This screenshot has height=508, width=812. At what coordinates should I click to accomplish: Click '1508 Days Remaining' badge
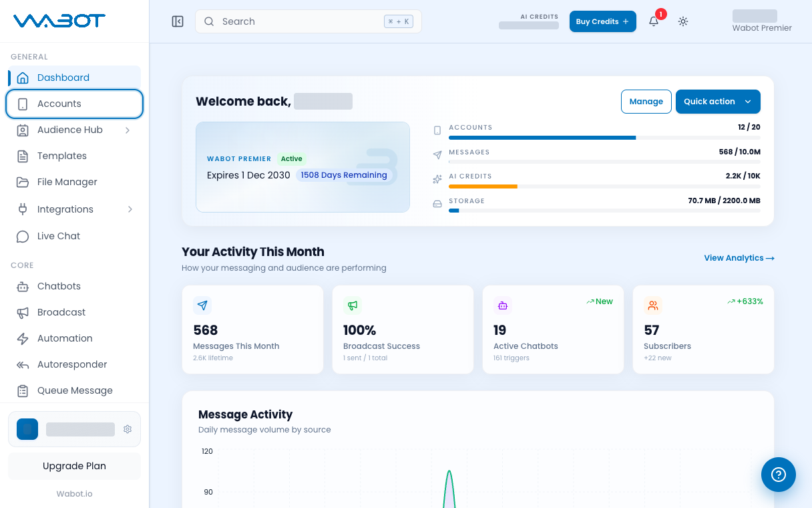344,175
